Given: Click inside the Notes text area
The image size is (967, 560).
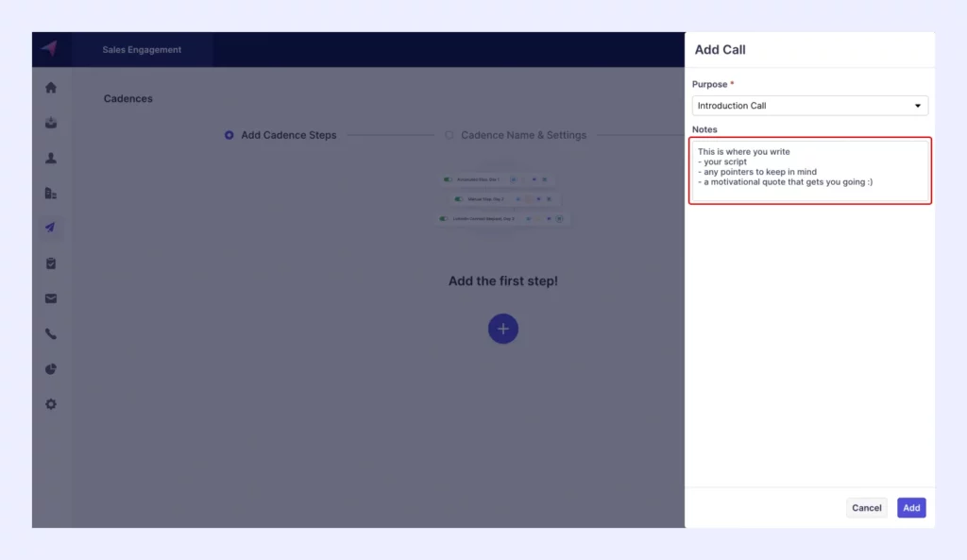Looking at the screenshot, I should pyautogui.click(x=809, y=171).
